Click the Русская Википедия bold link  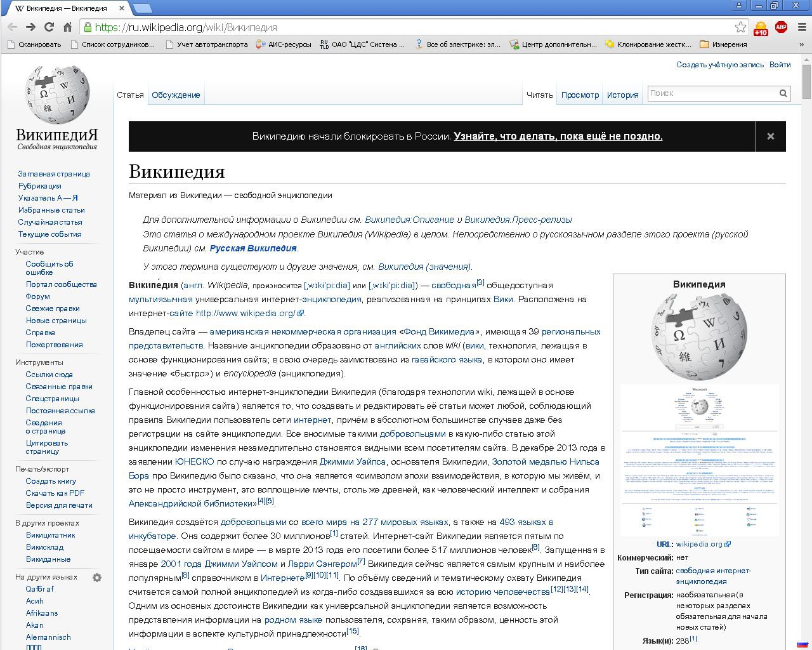[x=253, y=248]
